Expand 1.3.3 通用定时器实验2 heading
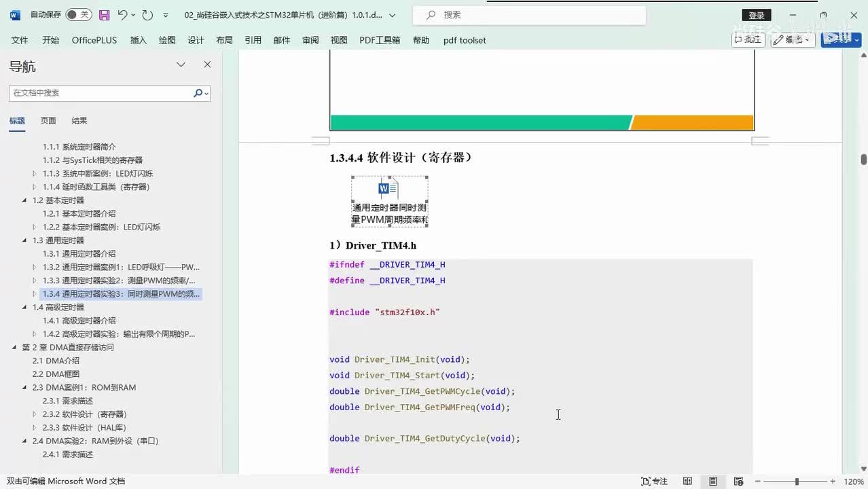 (x=35, y=280)
